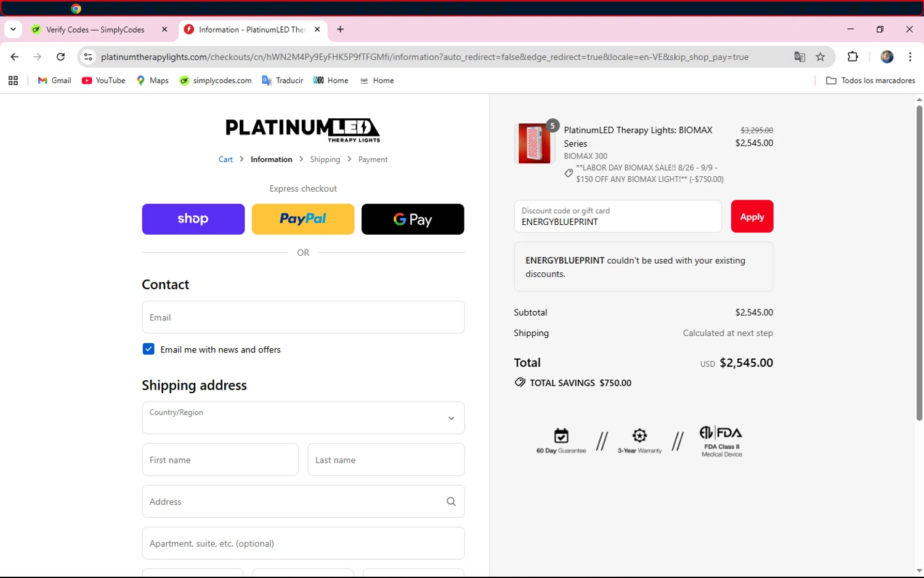Open the extensions puzzle icon
The width and height of the screenshot is (924, 578).
[x=853, y=57]
